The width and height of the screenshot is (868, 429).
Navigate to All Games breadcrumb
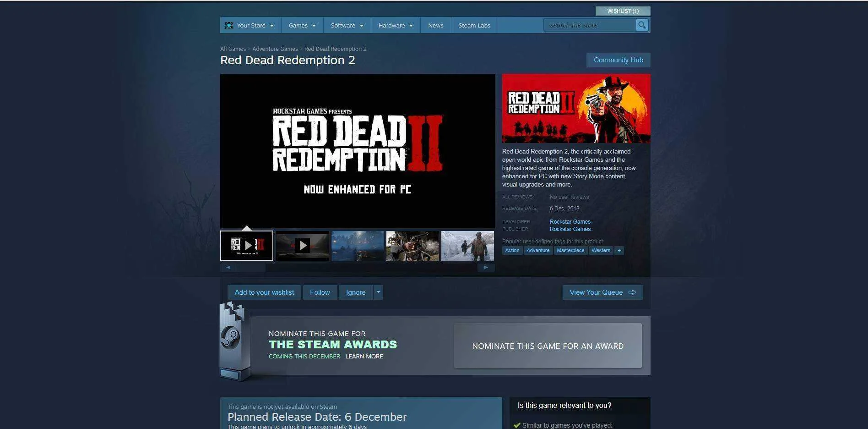233,49
